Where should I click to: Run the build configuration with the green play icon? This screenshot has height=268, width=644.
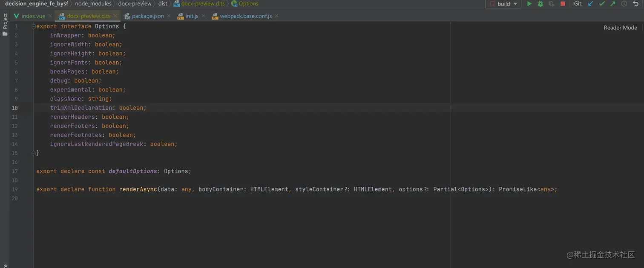pos(529,4)
